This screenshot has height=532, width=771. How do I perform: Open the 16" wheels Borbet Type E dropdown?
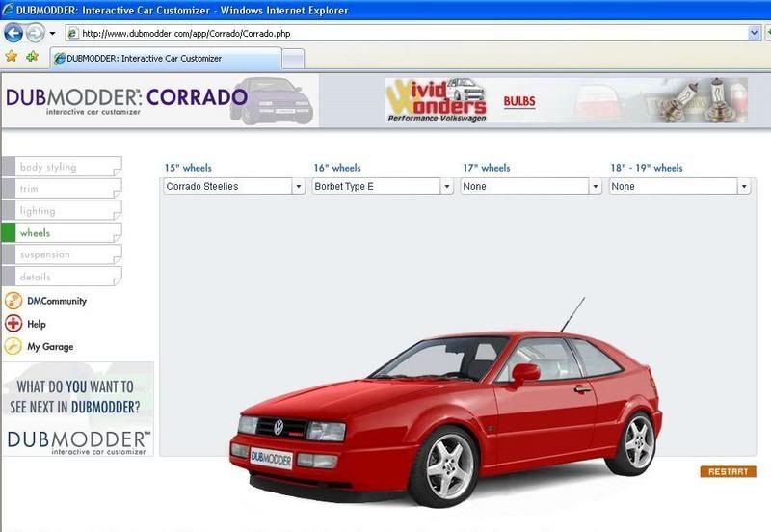(x=383, y=186)
